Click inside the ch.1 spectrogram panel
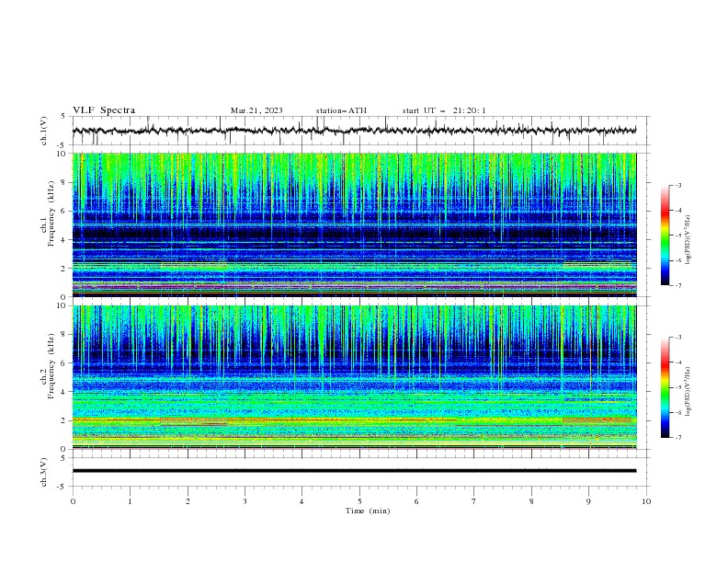 [354, 224]
